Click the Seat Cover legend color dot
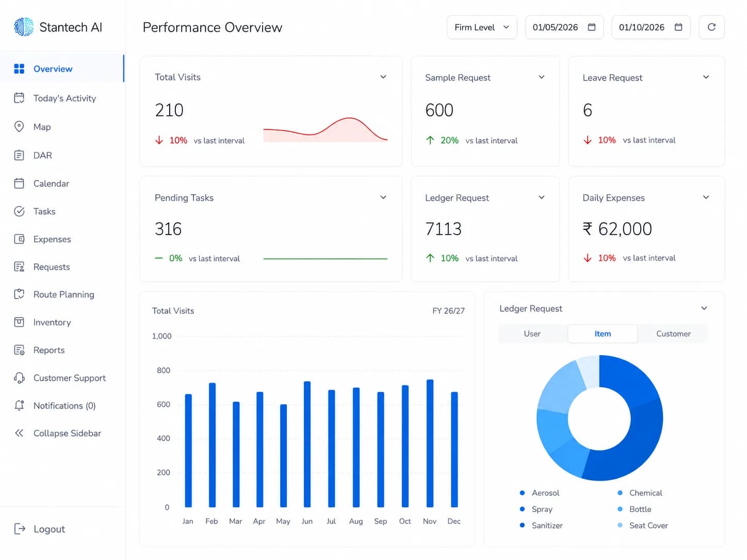 (620, 525)
